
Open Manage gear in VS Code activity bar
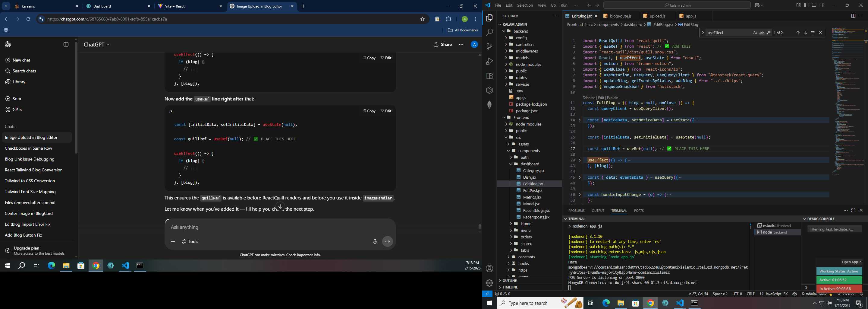click(489, 283)
